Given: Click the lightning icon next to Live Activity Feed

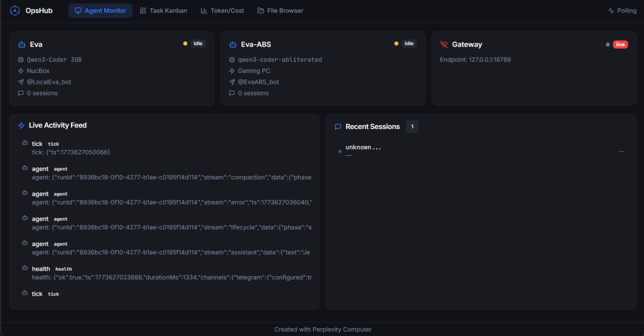Looking at the screenshot, I should 21,125.
